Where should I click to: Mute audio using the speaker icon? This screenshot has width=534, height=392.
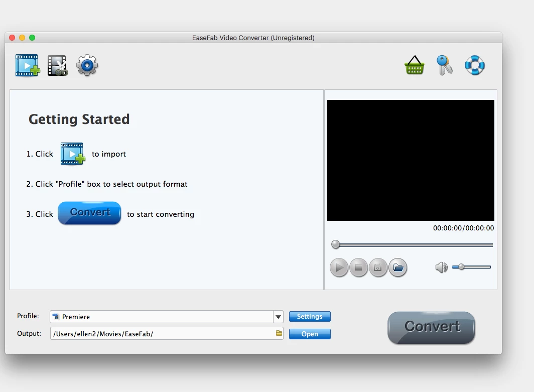(x=441, y=268)
